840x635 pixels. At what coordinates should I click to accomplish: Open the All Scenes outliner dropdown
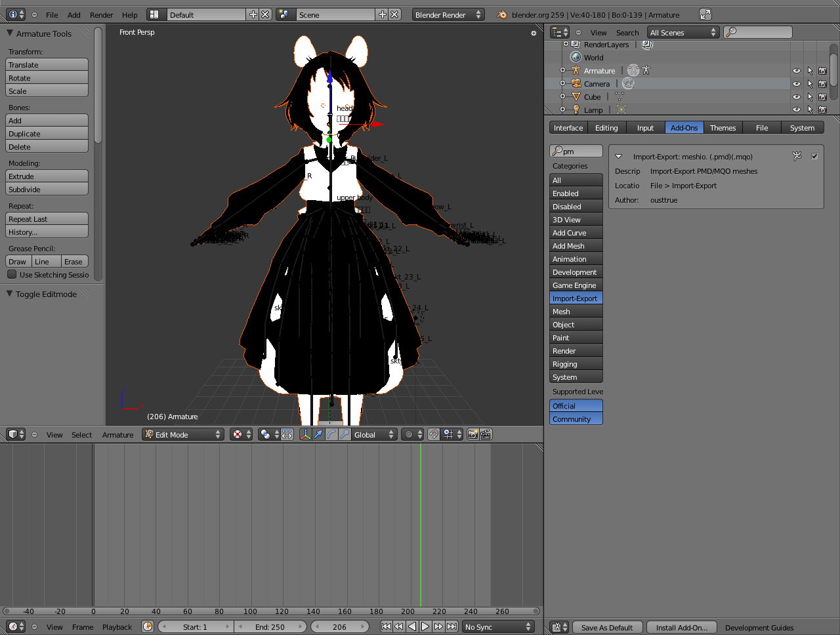683,32
